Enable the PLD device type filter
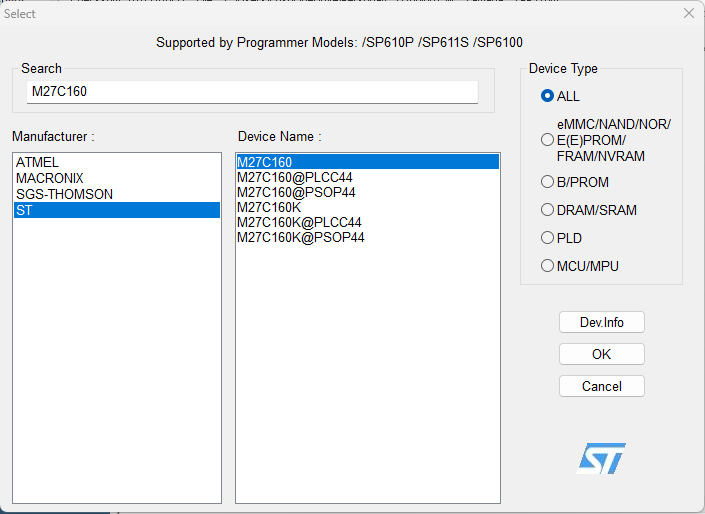This screenshot has height=514, width=705. point(547,238)
